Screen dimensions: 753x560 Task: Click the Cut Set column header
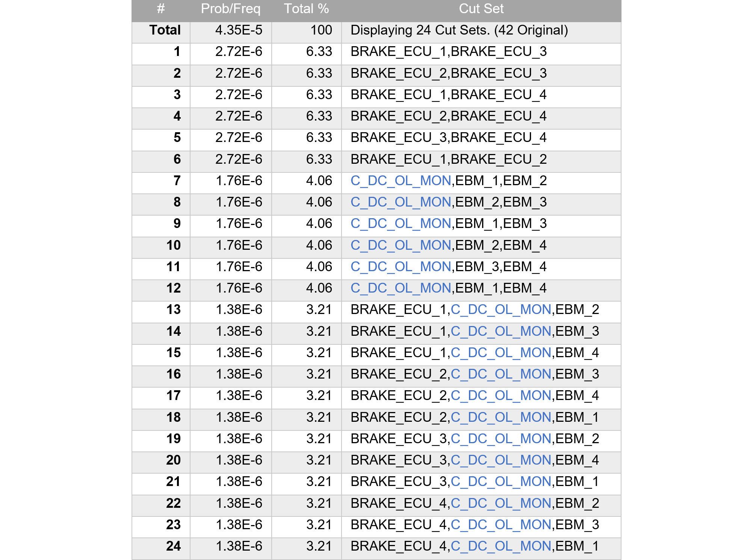(481, 9)
